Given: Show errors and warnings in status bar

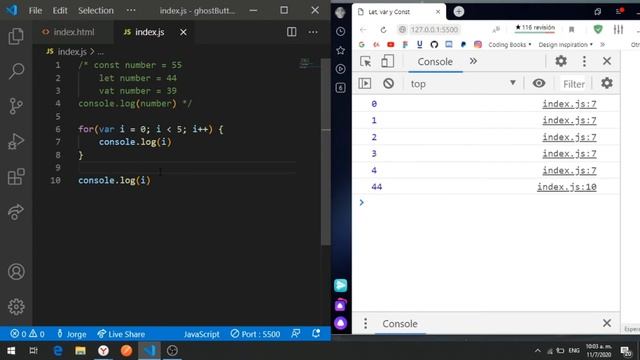Looking at the screenshot, I should (27, 334).
